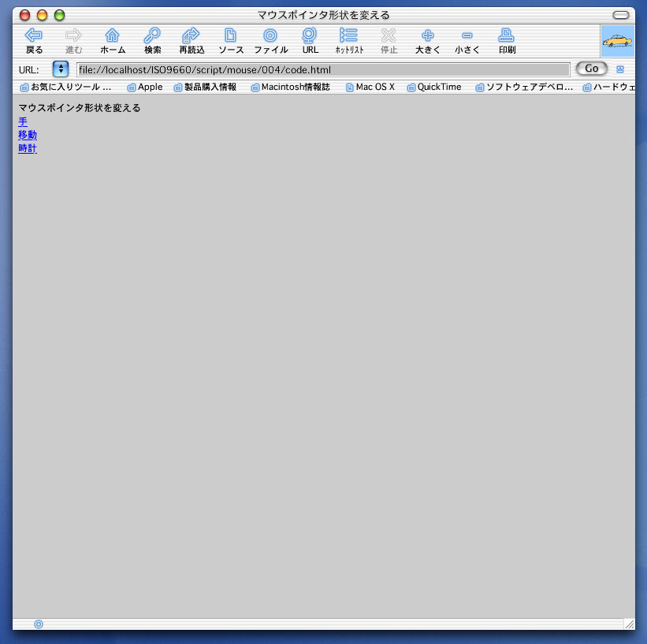The width and height of the screenshot is (647, 644).
Task: Open 検索 search magnifier icon
Action: pyautogui.click(x=152, y=35)
